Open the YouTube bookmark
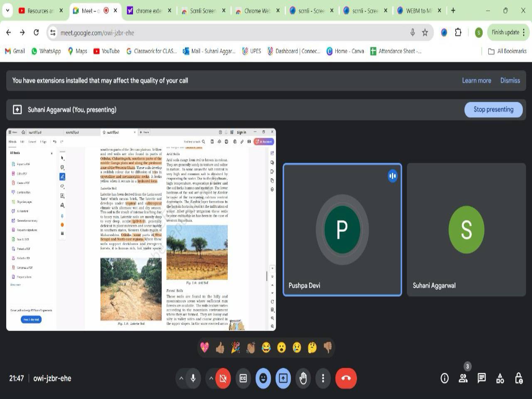The width and height of the screenshot is (532, 399). click(x=106, y=51)
